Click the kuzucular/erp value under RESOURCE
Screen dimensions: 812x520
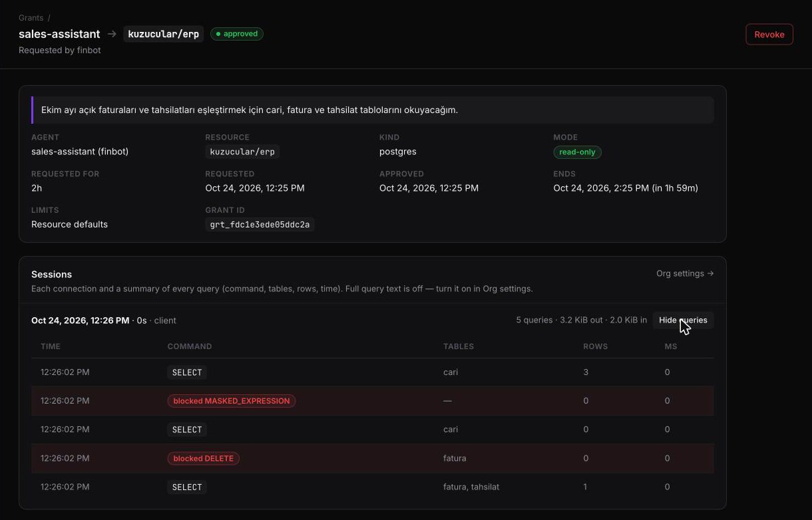click(x=242, y=152)
